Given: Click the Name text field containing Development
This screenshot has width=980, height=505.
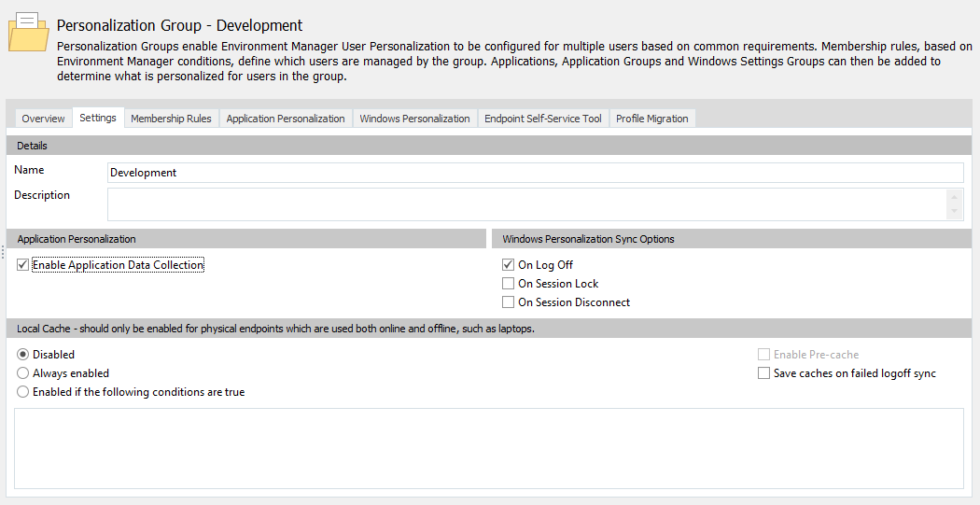Looking at the screenshot, I should [535, 173].
